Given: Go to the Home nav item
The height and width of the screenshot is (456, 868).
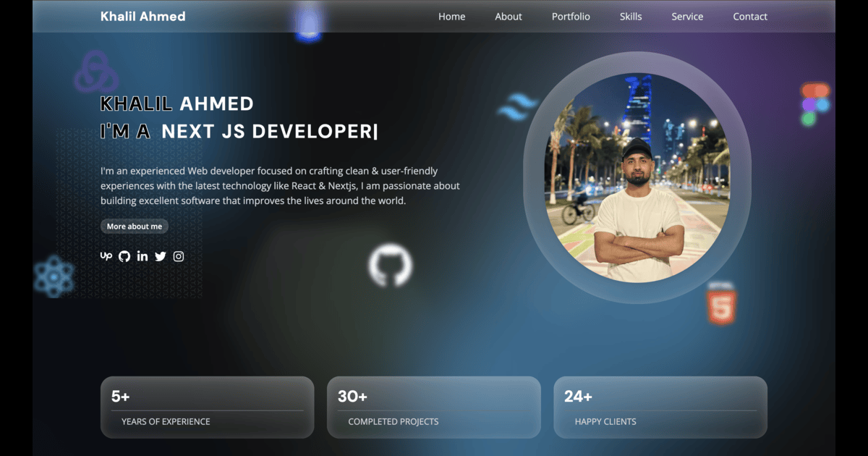Looking at the screenshot, I should (x=452, y=17).
